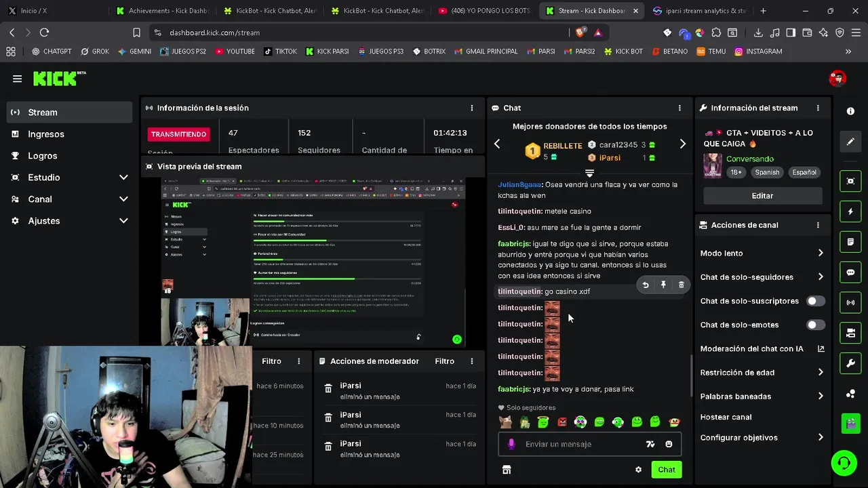Click the cat emote in the quick emote row

pos(505,422)
